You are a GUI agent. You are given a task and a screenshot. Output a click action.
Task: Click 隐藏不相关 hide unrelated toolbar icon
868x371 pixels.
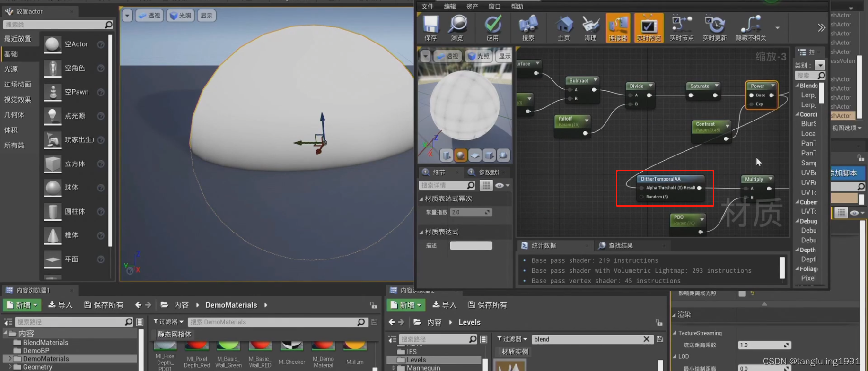click(x=751, y=28)
